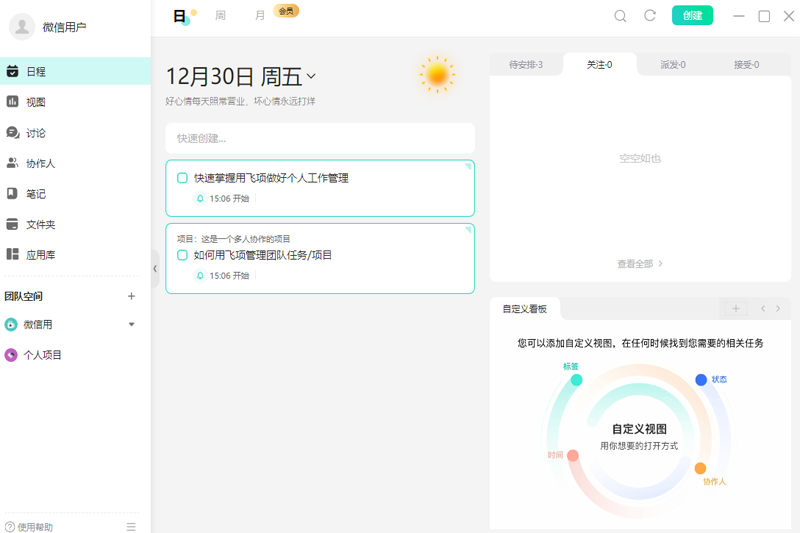Expand the 微信用 team space arrow
Screen dimensions: 800x533
(131, 325)
